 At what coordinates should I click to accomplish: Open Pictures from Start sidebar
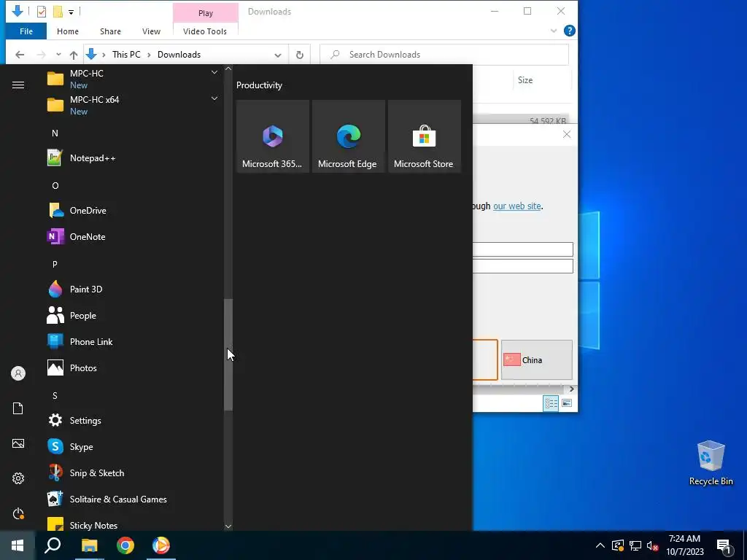pos(18,443)
